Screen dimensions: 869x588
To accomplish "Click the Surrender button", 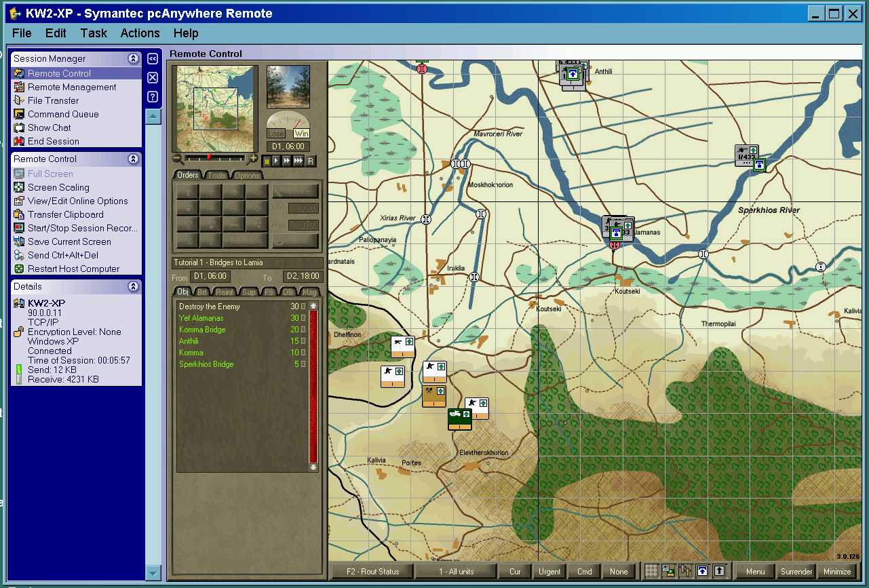I will [796, 571].
